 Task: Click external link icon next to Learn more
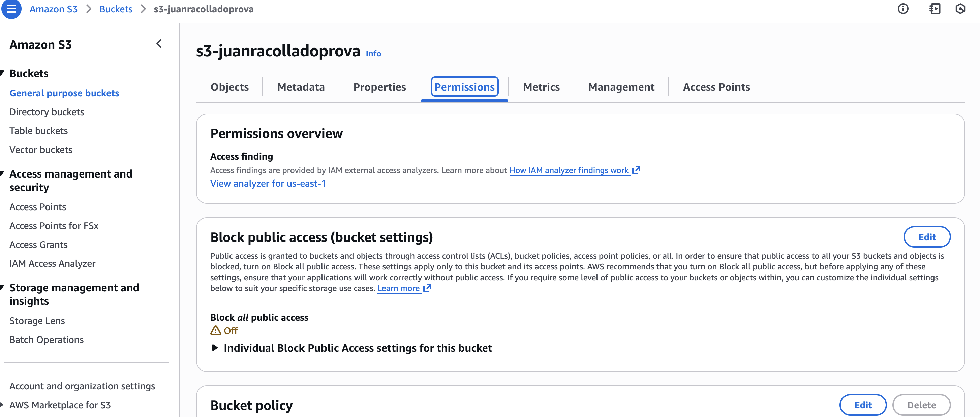pos(427,288)
